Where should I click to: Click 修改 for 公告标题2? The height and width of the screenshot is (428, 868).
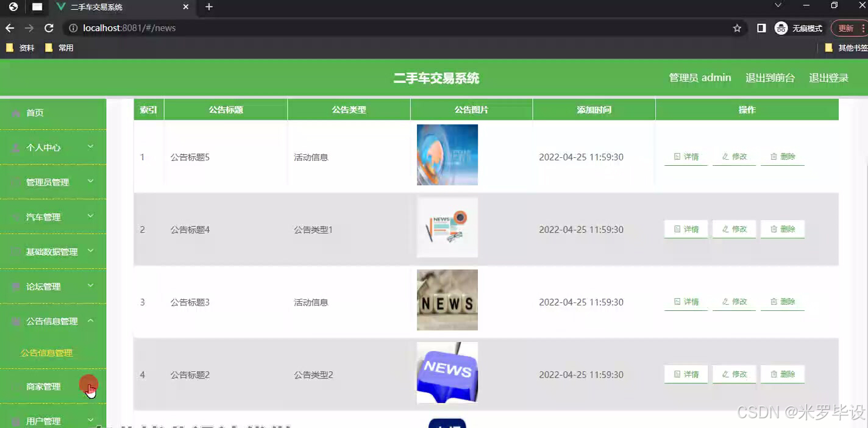pyautogui.click(x=734, y=374)
